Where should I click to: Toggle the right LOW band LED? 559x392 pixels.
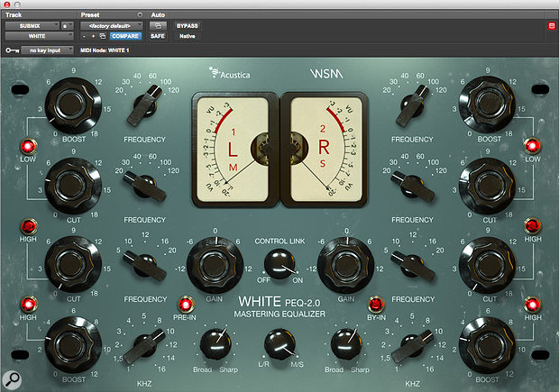tap(532, 146)
